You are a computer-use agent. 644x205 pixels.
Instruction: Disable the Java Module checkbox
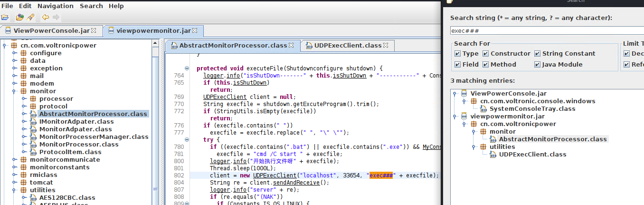[x=538, y=65]
